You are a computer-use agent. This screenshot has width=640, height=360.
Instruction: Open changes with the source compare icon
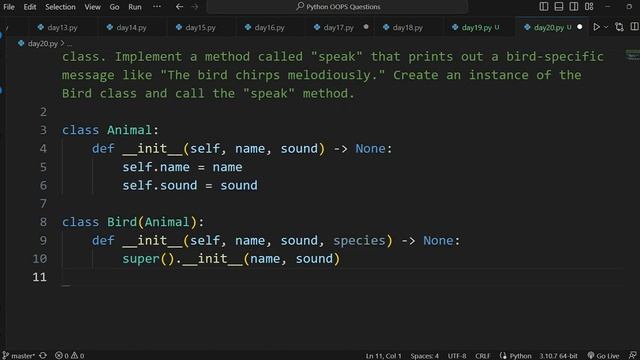coord(619,27)
